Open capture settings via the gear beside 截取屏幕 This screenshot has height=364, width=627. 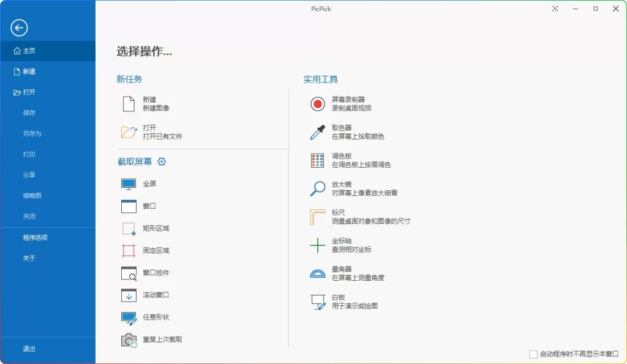(x=162, y=162)
